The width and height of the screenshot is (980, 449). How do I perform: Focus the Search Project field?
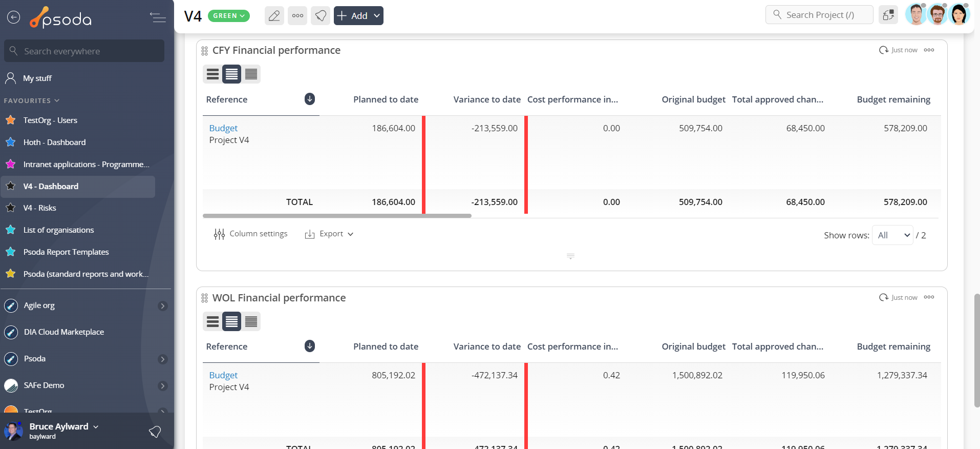pos(819,15)
